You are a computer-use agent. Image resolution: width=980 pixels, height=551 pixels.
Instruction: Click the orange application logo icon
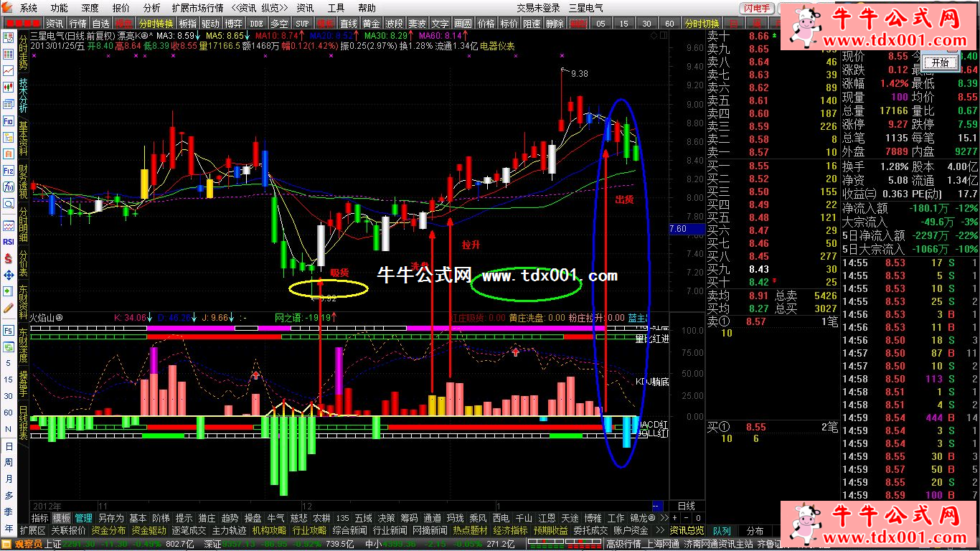[8, 8]
